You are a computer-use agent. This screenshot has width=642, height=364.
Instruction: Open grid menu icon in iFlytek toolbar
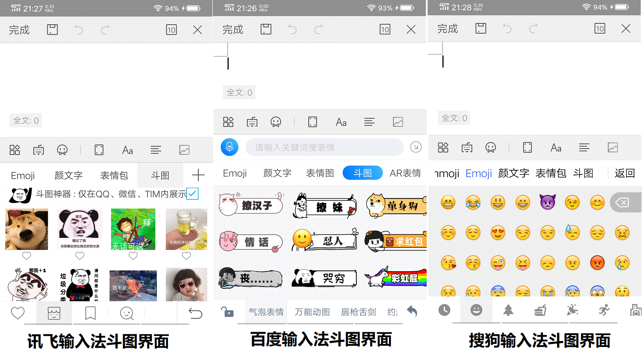point(15,150)
